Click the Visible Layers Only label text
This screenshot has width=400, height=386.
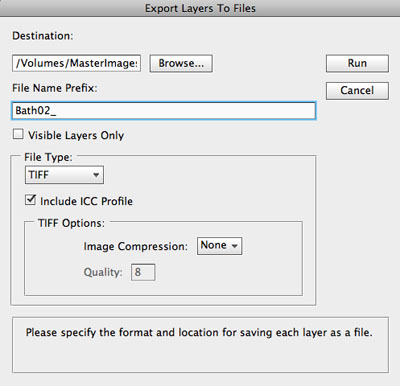pyautogui.click(x=76, y=135)
